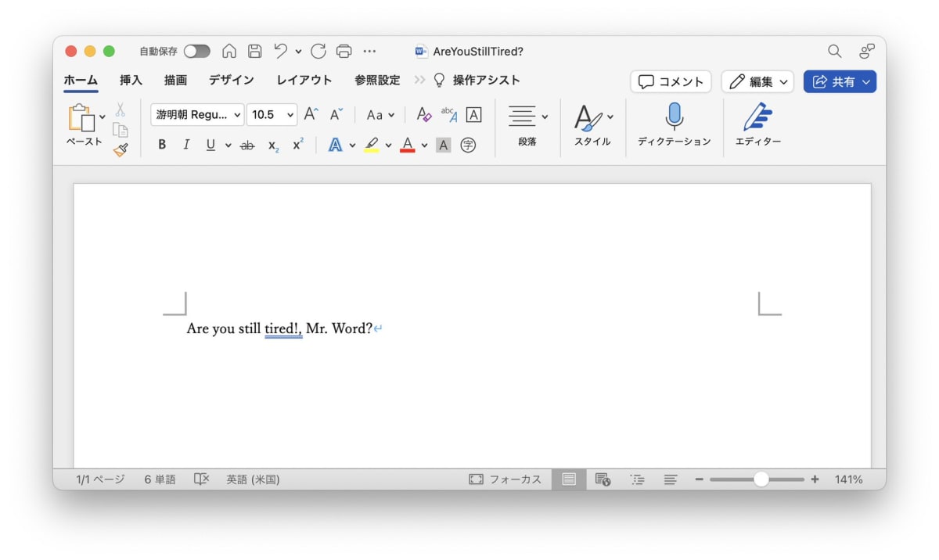Show more ribbon tabs with the chevrons
Screen dimensions: 939x560
(x=419, y=80)
